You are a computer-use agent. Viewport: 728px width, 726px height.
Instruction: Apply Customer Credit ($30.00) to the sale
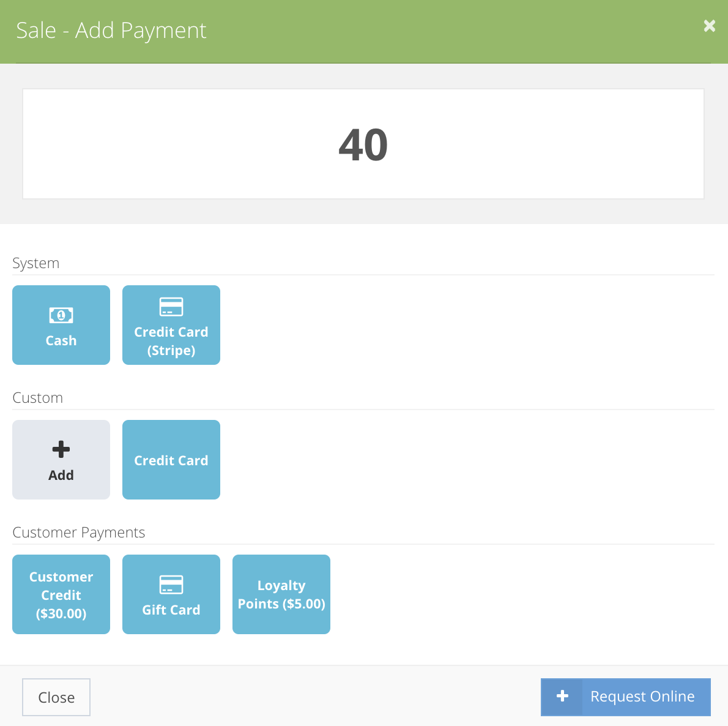(x=61, y=594)
